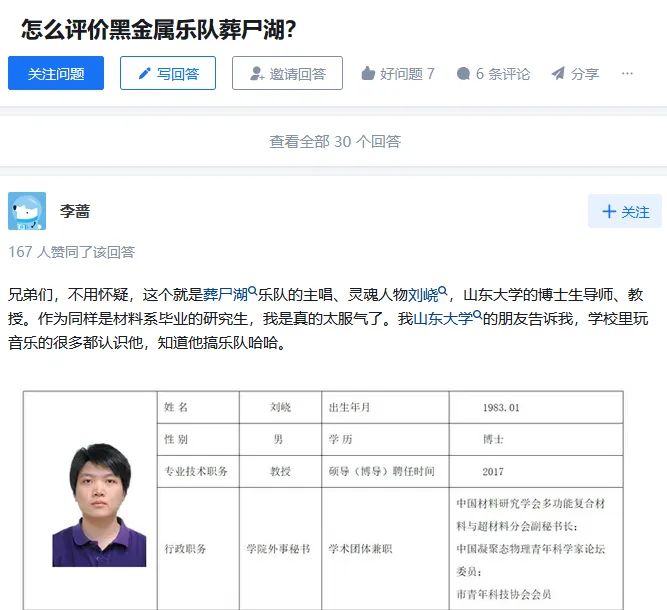667x610 pixels.
Task: Click the search icon after 葬尸湖 link
Action: (253, 291)
